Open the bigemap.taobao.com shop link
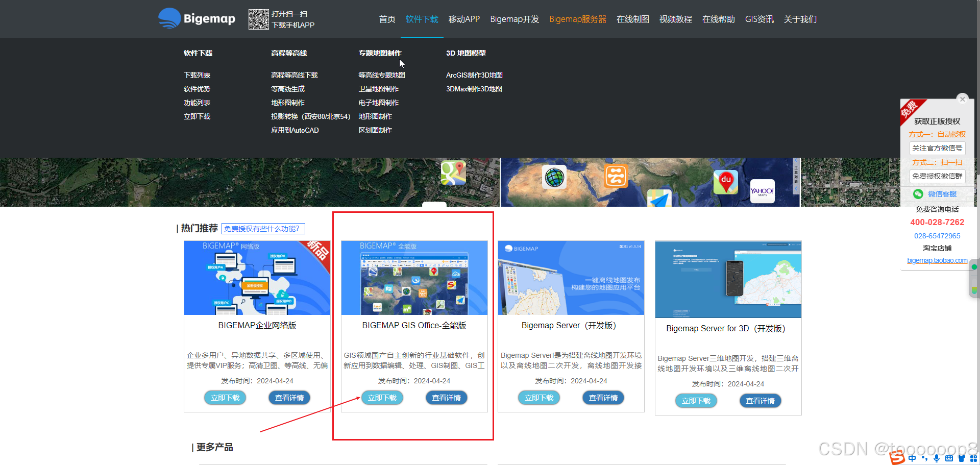This screenshot has width=980, height=465. point(937,260)
